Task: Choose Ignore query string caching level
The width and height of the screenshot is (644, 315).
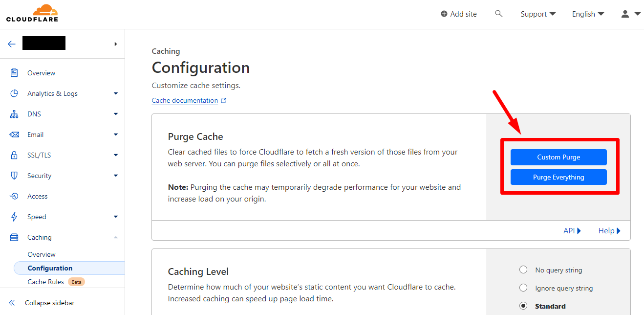Action: point(523,288)
